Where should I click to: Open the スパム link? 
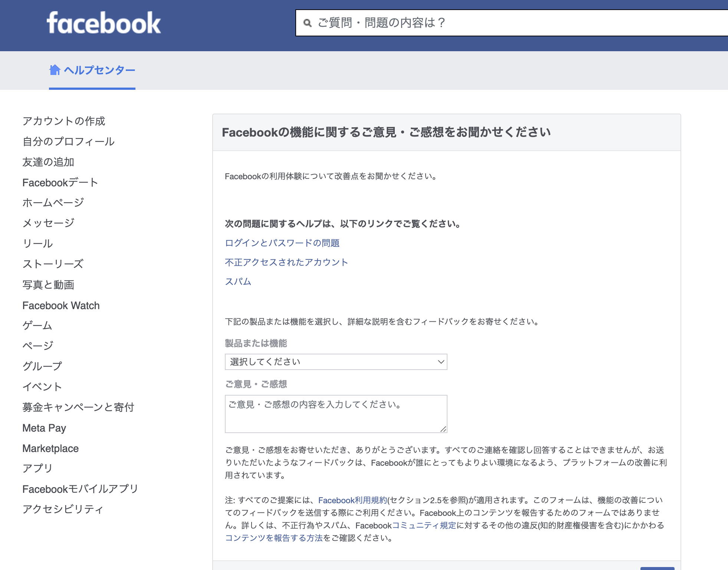click(x=238, y=282)
